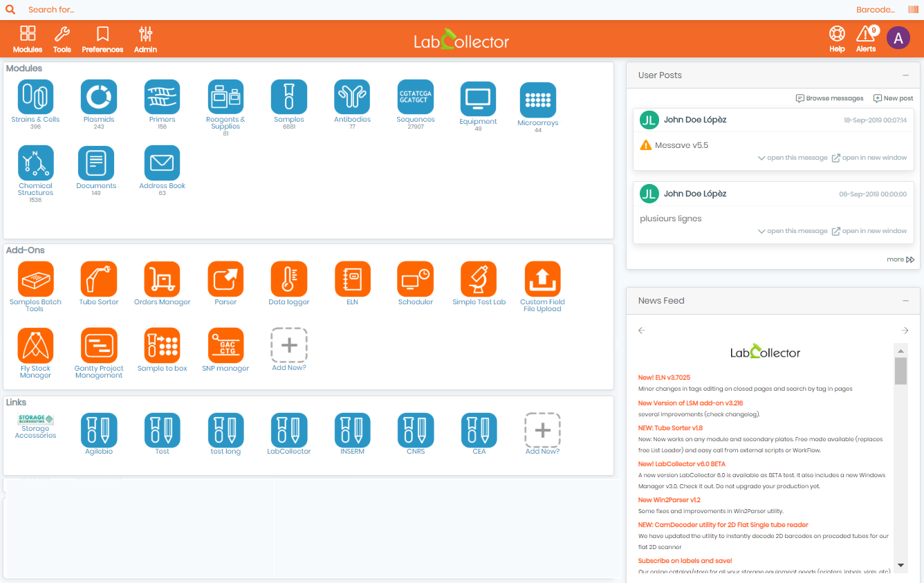Image resolution: width=924 pixels, height=583 pixels.
Task: Collapse the User Posts panel
Action: [x=905, y=75]
